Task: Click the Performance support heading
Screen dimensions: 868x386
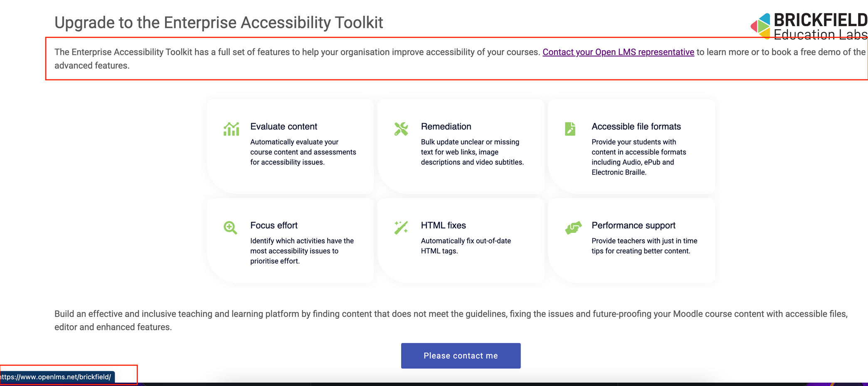Action: click(x=634, y=225)
